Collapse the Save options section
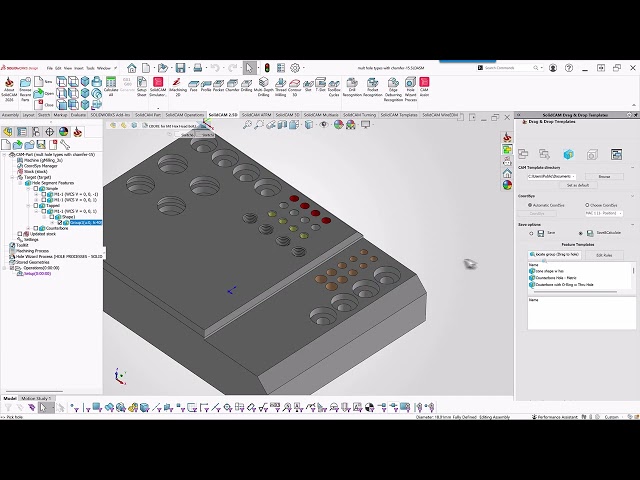This screenshot has width=640, height=480. pyautogui.click(x=632, y=224)
